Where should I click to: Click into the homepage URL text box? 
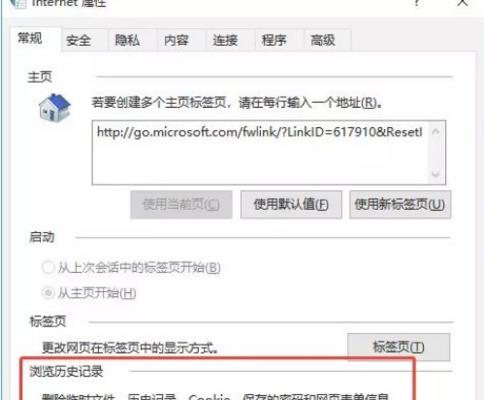tap(260, 153)
